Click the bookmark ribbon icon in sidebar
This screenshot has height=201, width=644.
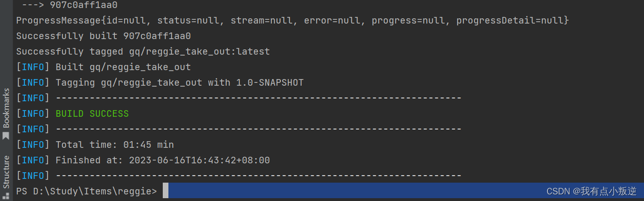6,136
